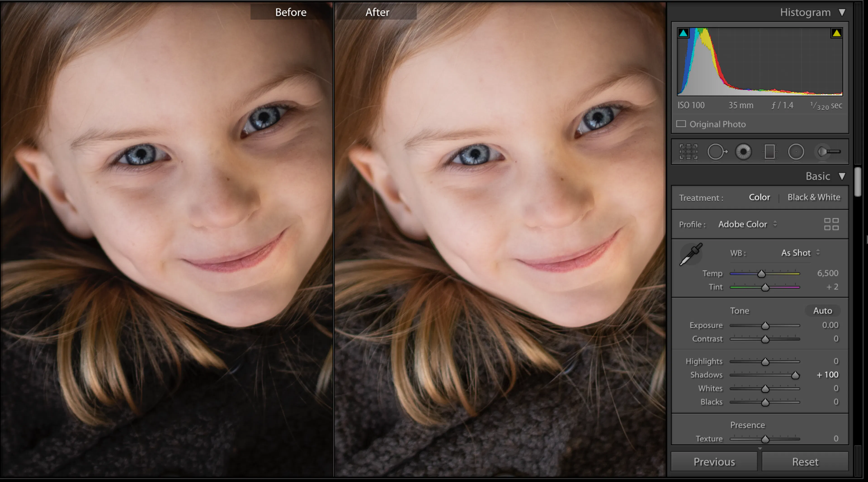Select the Spot Removal tool
Viewport: 868px width, 482px height.
click(717, 152)
